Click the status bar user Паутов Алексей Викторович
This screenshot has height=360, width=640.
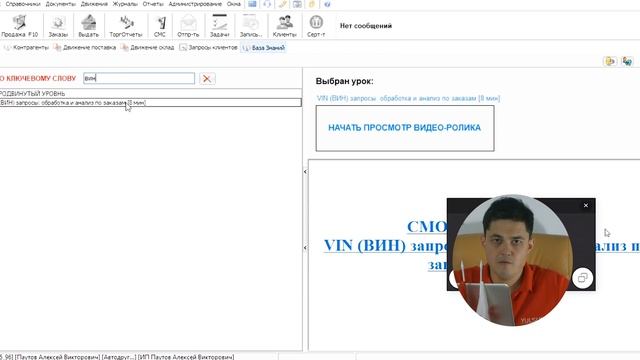pos(57,357)
